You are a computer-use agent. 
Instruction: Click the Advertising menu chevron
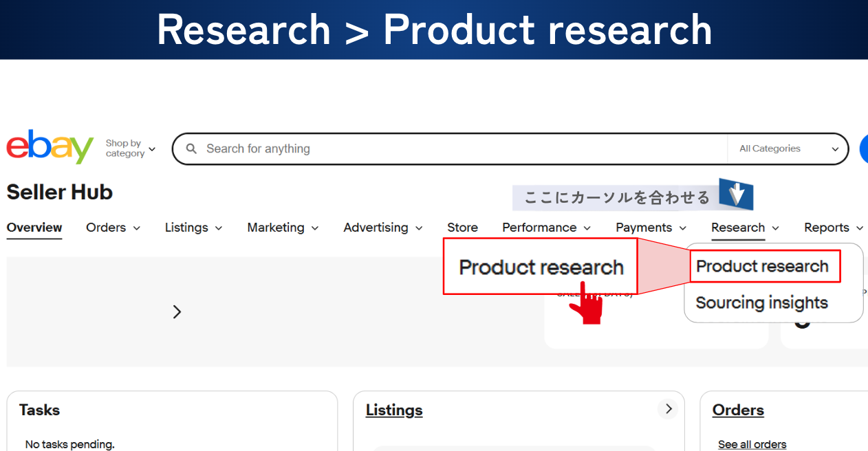point(419,228)
